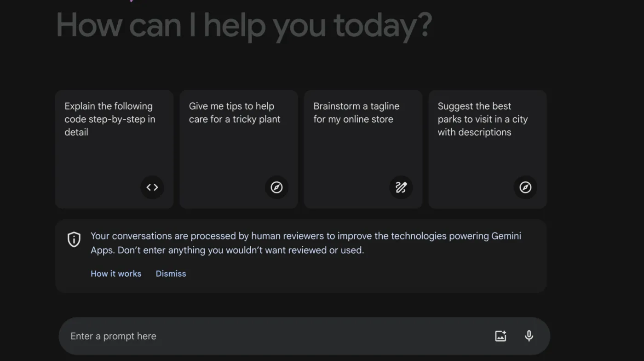Click the code brackets icon on the first card

tap(152, 187)
